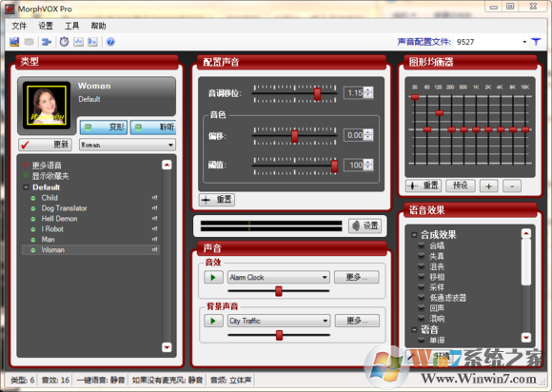552x392 pixels.
Task: Collapse the Default voice group
Action: coord(26,187)
